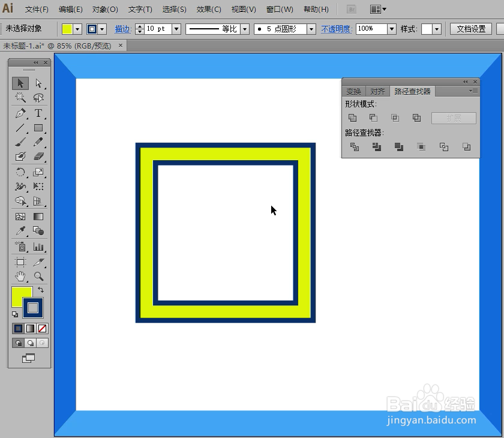Open fill color dropdown in control bar
504x438 pixels.
[77, 29]
